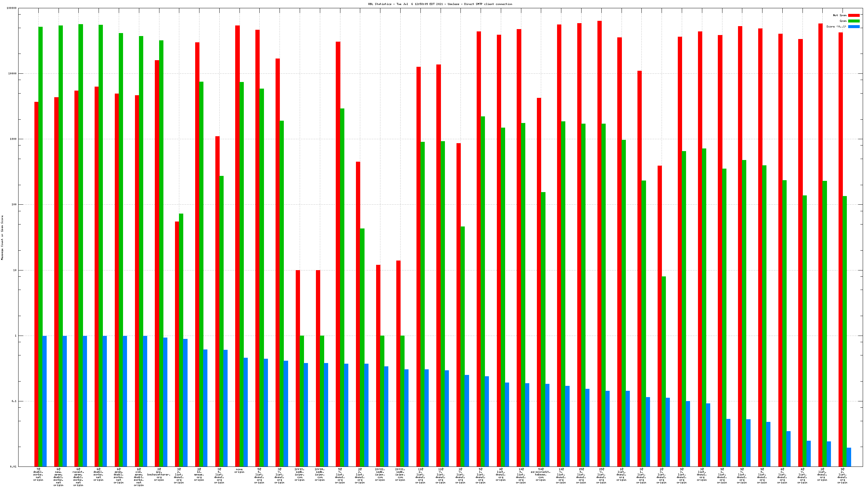Click the 100000 y-axis tick label
The width and height of the screenshot is (868, 488).
(12, 8)
